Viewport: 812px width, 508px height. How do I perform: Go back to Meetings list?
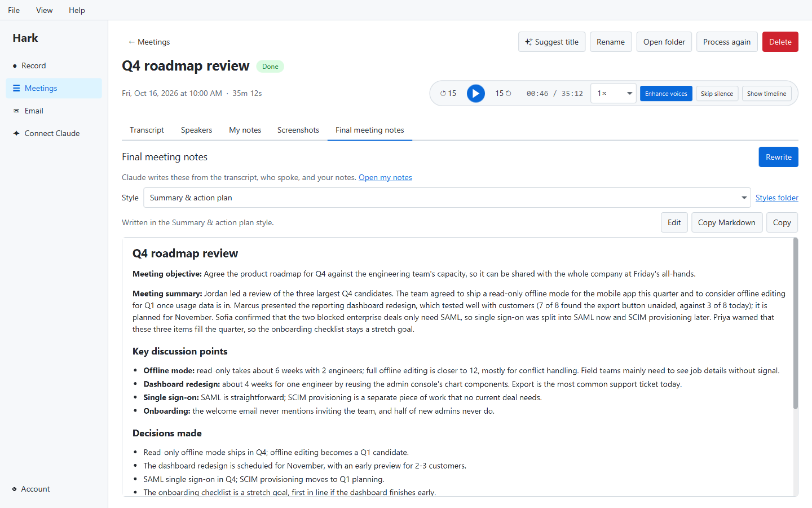[149, 42]
